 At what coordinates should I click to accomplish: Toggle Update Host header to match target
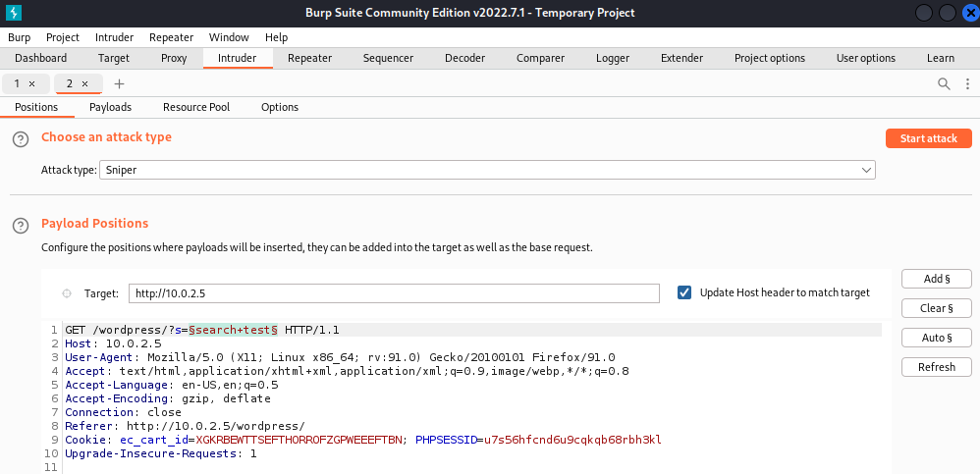(684, 292)
